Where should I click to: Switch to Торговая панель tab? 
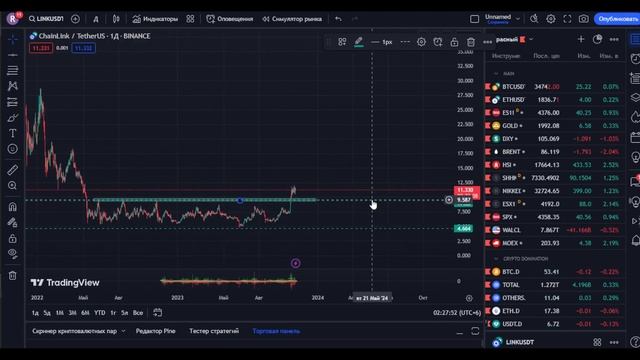coord(276,331)
